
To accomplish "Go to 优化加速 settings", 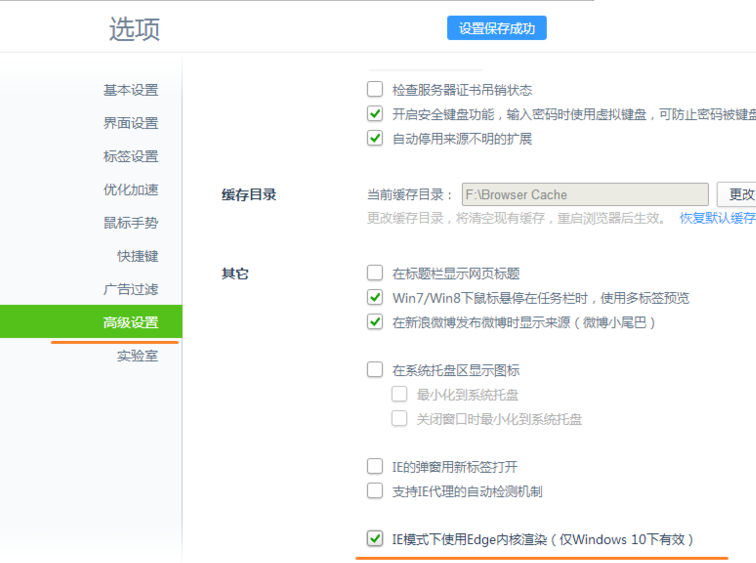I will tap(130, 189).
